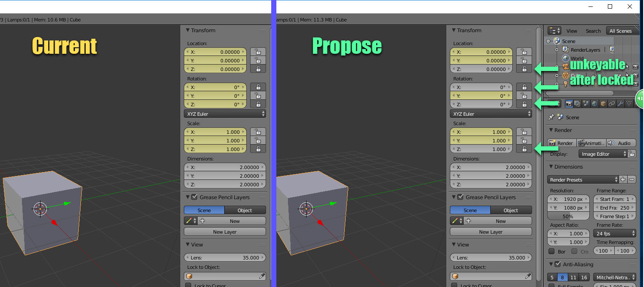Screen dimensions: 644x287
Task: Collapse the Dimensions panel in properties
Action: tap(551, 167)
